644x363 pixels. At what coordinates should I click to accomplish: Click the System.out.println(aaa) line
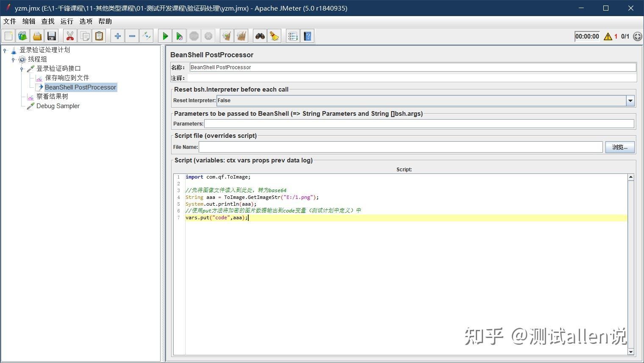pyautogui.click(x=221, y=204)
